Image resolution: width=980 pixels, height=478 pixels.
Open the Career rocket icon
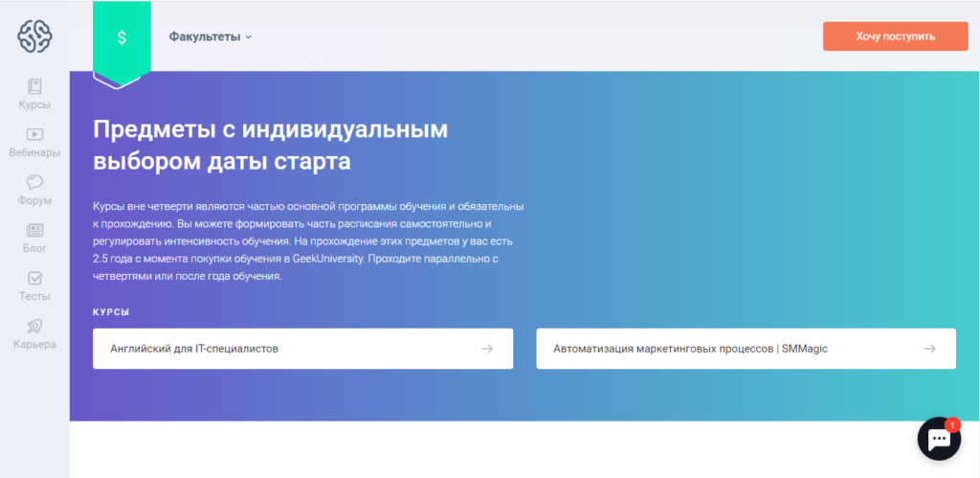34,326
